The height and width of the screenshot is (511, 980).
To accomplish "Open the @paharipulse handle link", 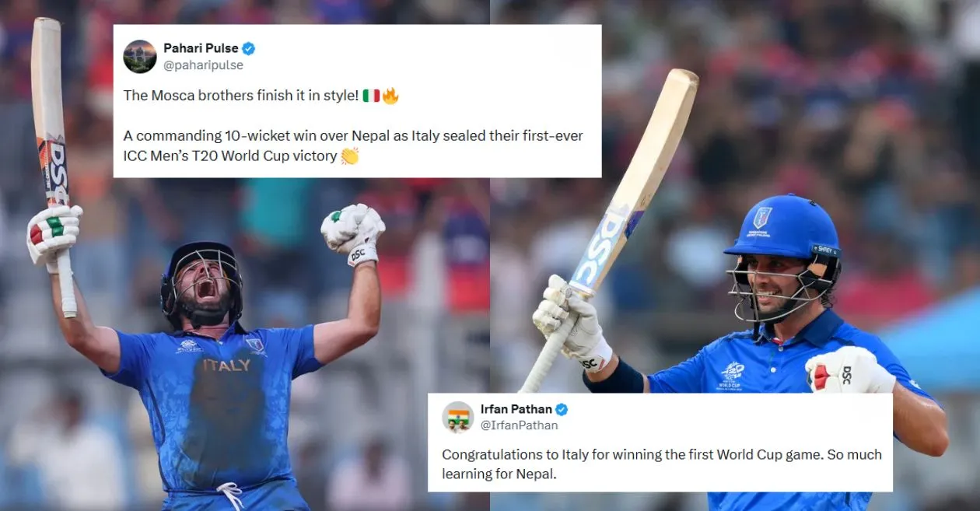I will [x=203, y=65].
